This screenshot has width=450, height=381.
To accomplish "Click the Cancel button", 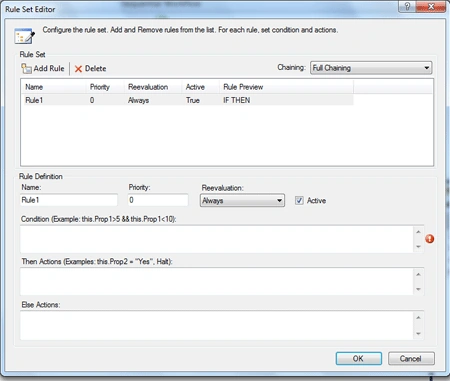I will point(411,358).
